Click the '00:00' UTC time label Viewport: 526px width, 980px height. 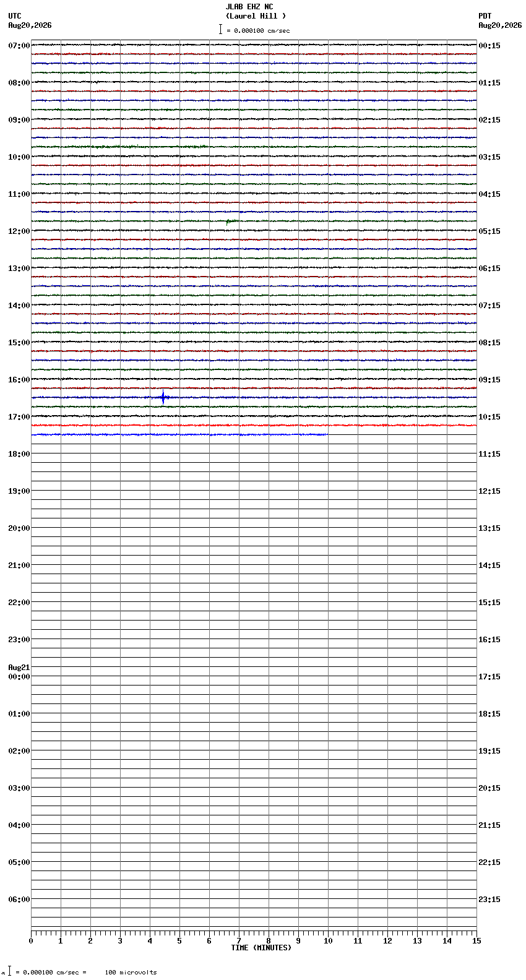(x=19, y=677)
